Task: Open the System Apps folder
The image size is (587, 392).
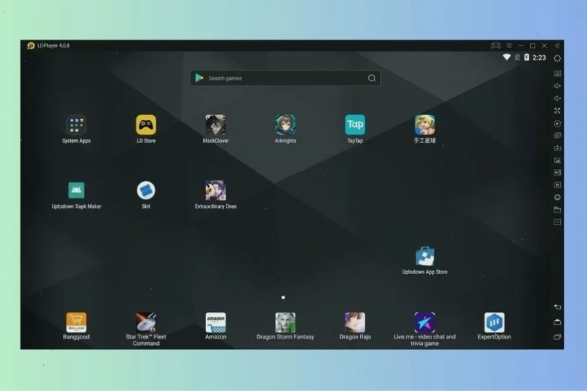Action: [77, 125]
